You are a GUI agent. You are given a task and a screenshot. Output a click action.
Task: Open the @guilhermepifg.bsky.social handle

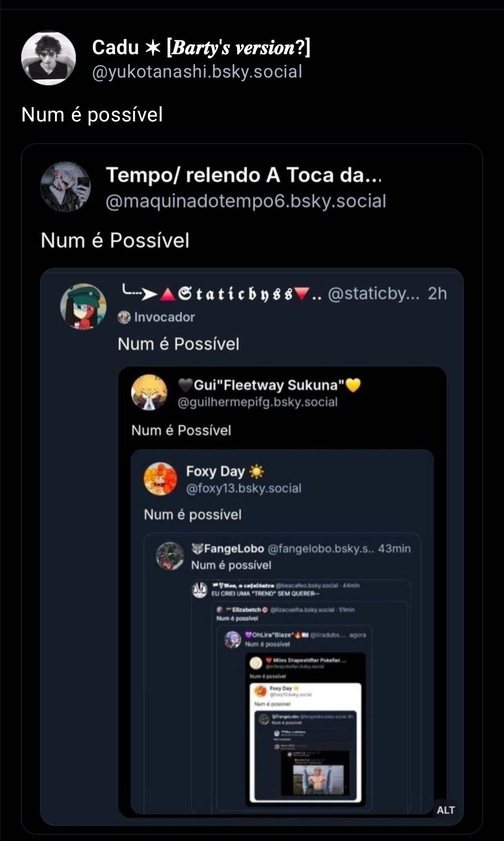[258, 402]
